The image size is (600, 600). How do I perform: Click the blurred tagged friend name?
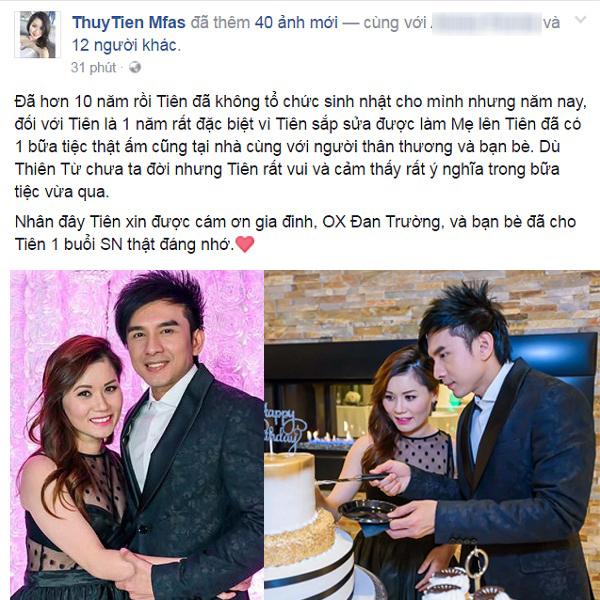pyautogui.click(x=487, y=23)
